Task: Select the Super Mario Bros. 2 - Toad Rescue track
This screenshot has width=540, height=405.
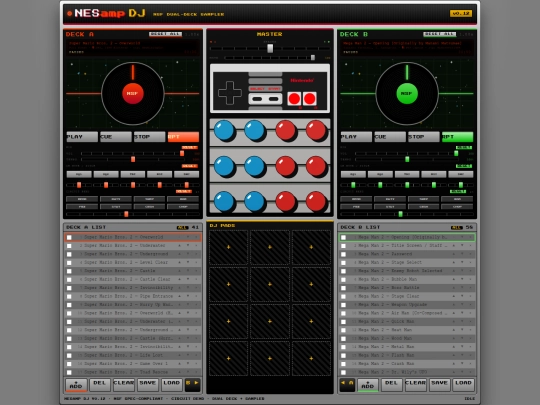Action: (x=133, y=372)
